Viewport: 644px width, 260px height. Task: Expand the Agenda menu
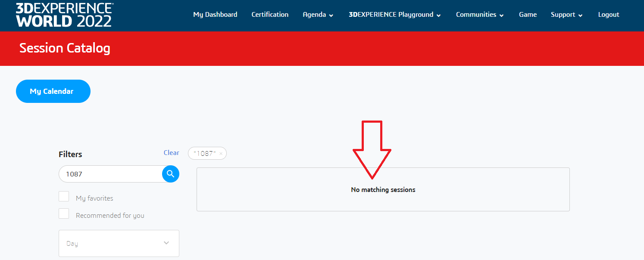[x=318, y=15]
